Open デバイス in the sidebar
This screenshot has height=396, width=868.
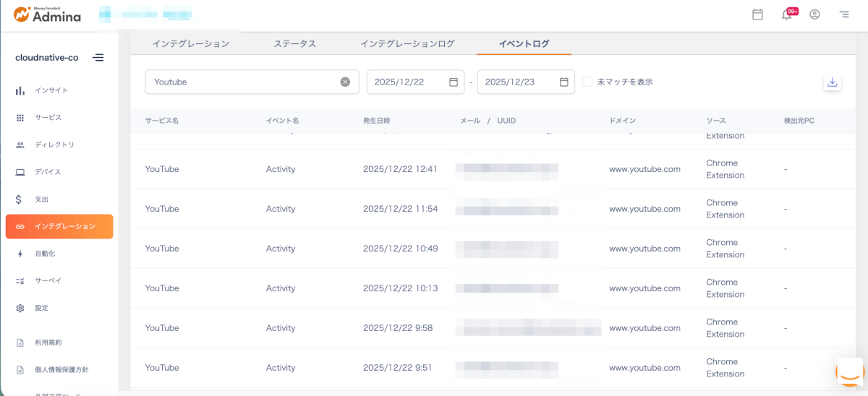tap(48, 172)
